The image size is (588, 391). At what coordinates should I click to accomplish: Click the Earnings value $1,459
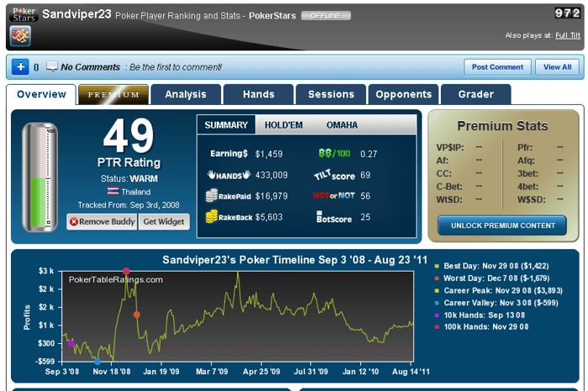pos(269,154)
